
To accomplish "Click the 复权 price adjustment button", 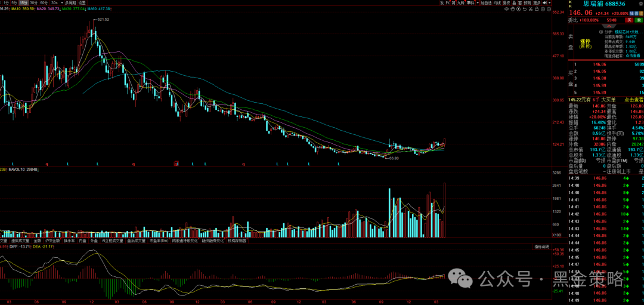I will coord(506,3).
